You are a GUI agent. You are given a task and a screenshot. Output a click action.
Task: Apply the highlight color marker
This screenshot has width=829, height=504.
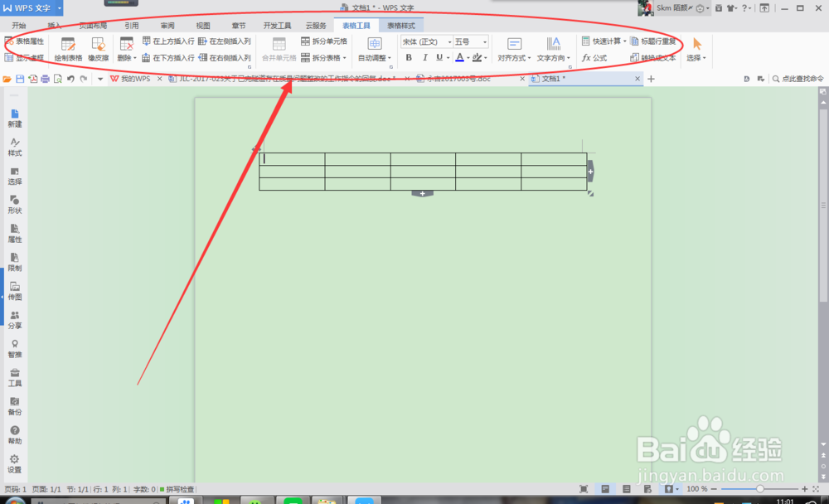click(x=477, y=58)
